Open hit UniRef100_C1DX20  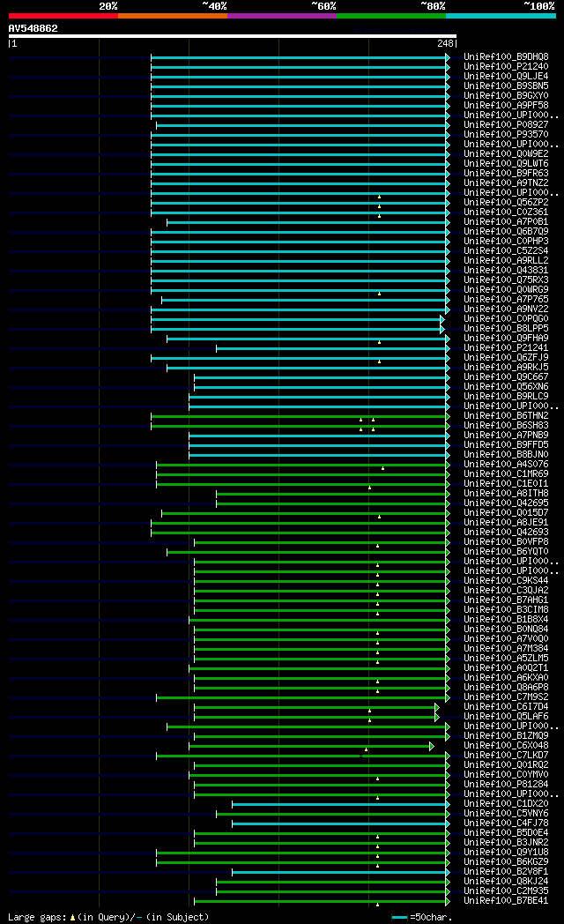pos(506,804)
